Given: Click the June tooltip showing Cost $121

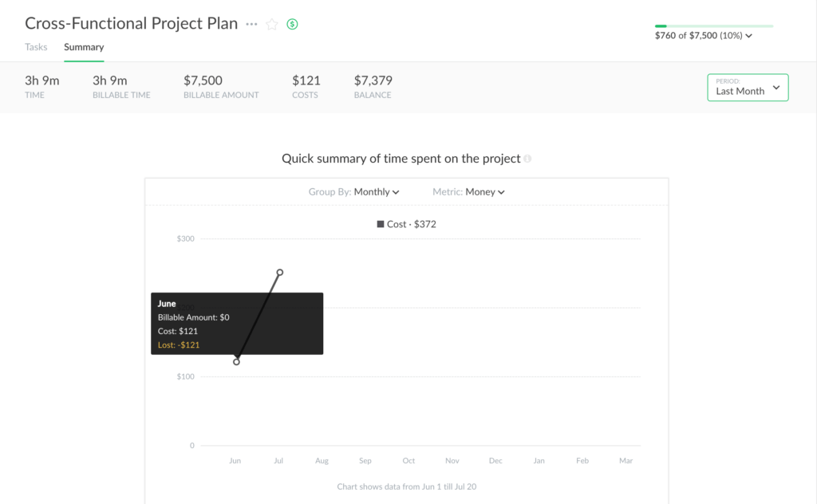Looking at the screenshot, I should click(237, 323).
